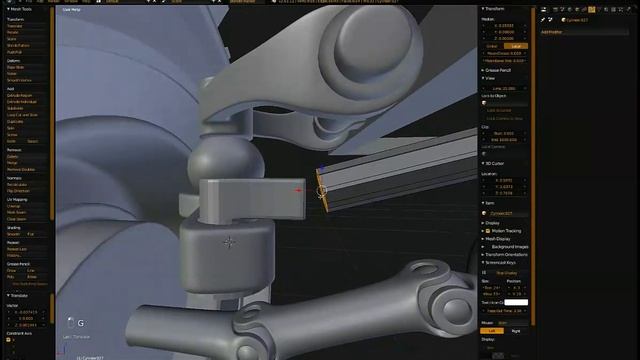Click the Median X value field
The height and width of the screenshot is (360, 640).
[504, 25]
